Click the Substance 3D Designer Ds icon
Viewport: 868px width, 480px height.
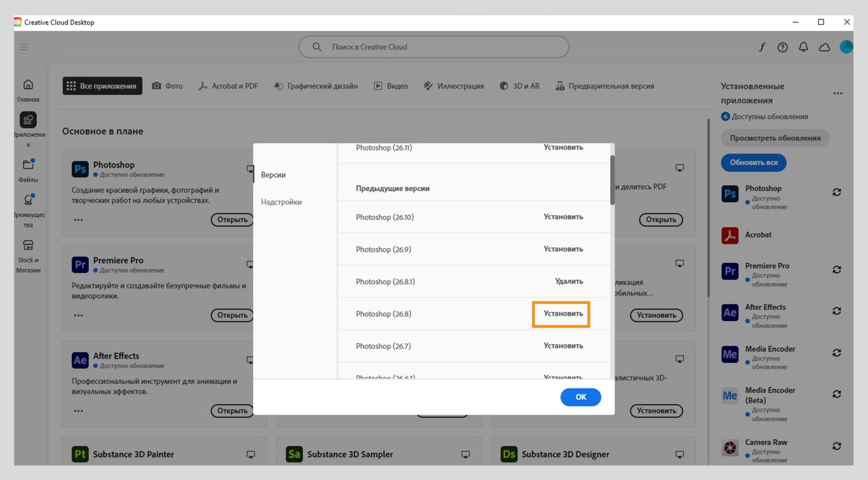coord(509,454)
